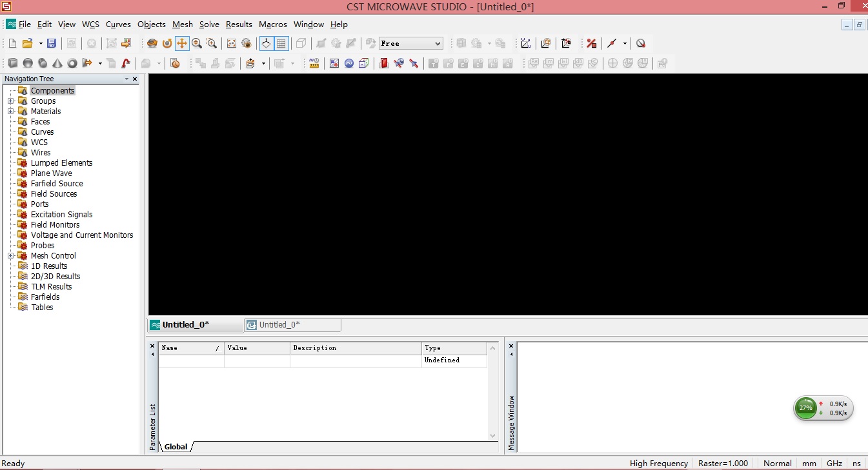Click the Rotate WCS icon
The image size is (868, 470).
[x=546, y=43]
